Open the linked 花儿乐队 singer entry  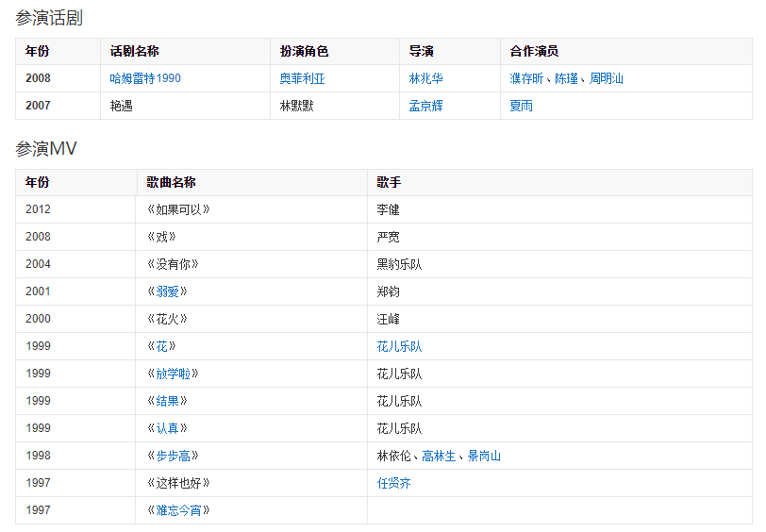(399, 346)
